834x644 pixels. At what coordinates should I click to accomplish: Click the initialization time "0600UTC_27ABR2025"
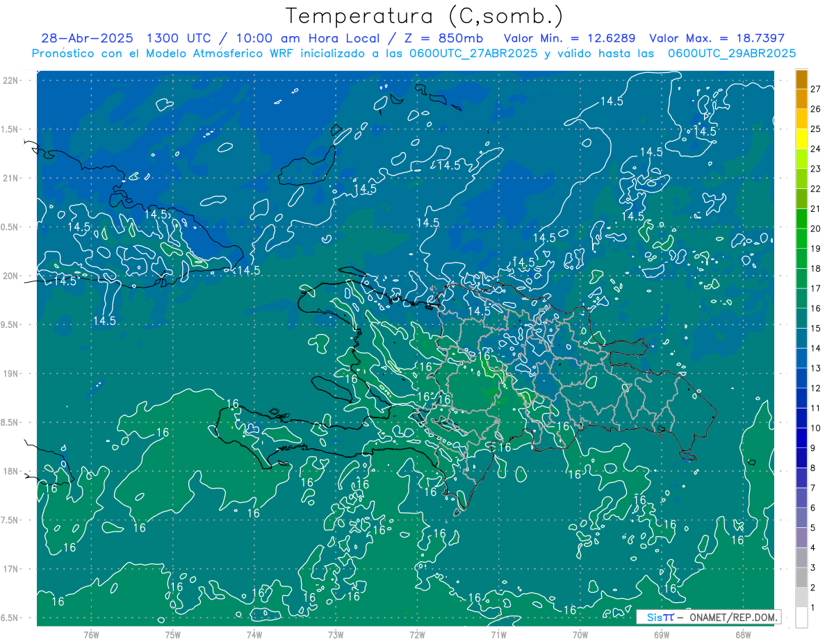[471, 53]
